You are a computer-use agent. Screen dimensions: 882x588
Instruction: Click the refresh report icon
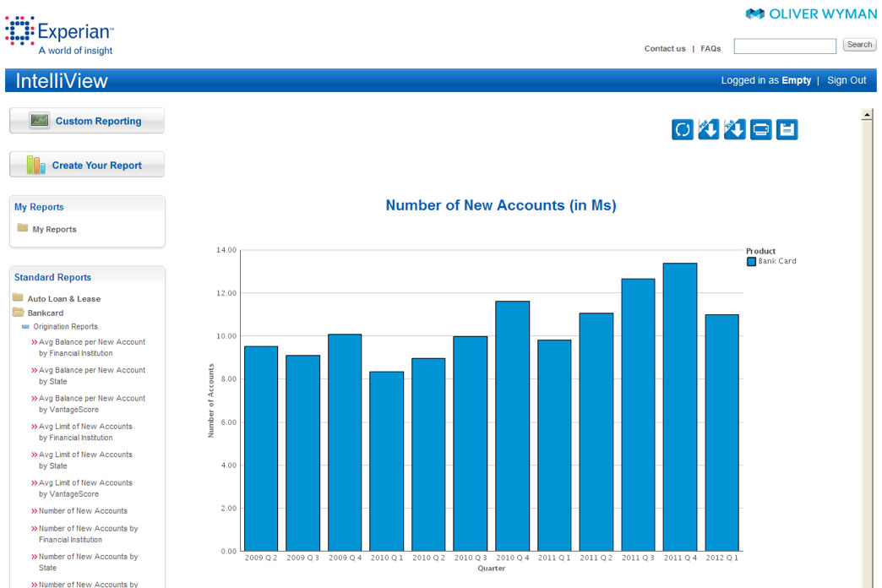pos(683,129)
